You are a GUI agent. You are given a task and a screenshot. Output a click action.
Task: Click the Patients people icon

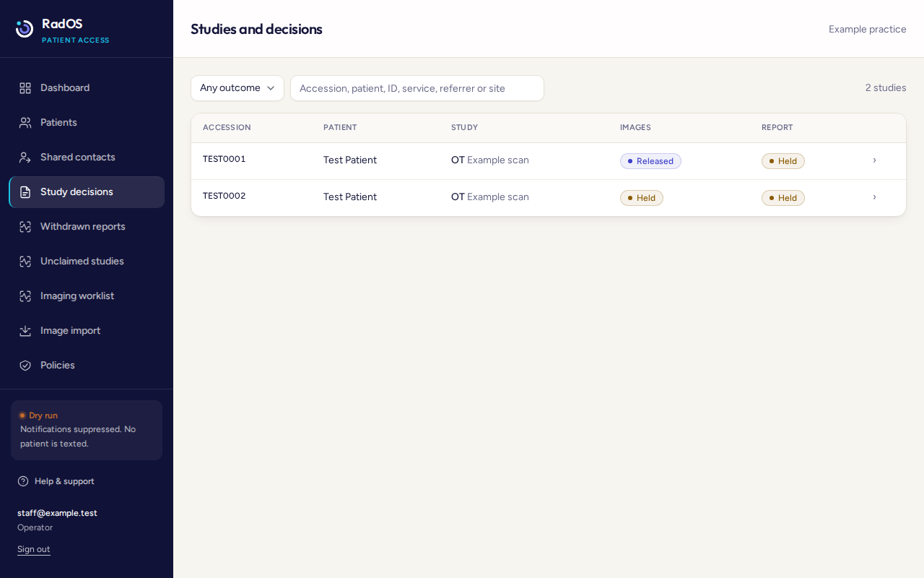(25, 123)
